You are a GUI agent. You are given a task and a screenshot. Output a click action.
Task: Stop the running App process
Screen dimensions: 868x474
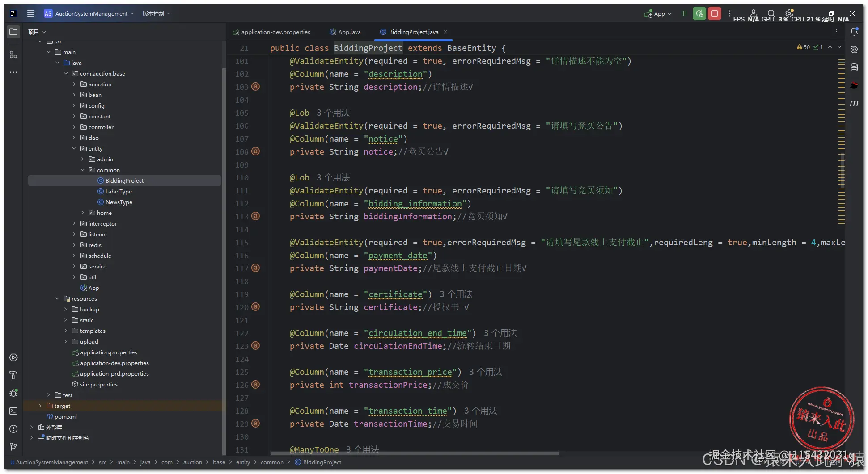(x=715, y=13)
